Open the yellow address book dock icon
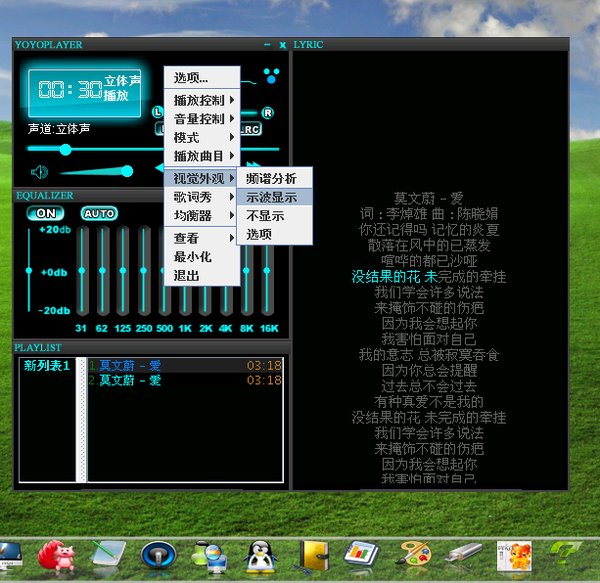This screenshot has height=583, width=600. point(314,554)
